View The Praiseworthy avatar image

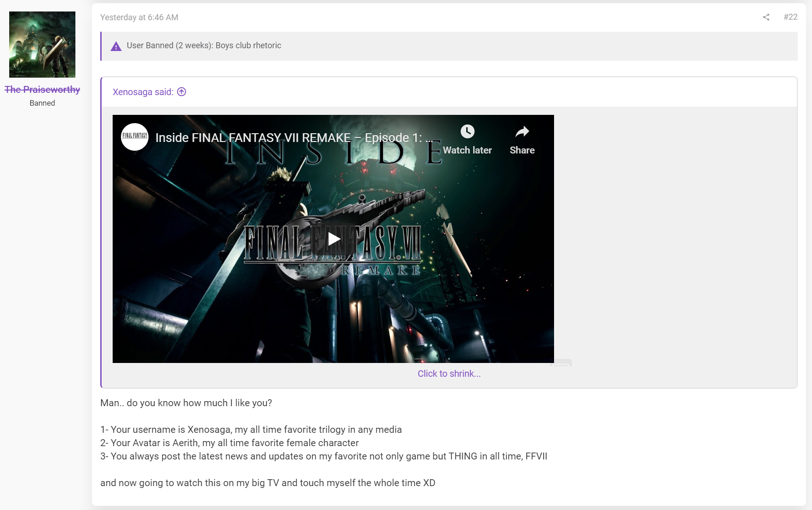coord(42,45)
